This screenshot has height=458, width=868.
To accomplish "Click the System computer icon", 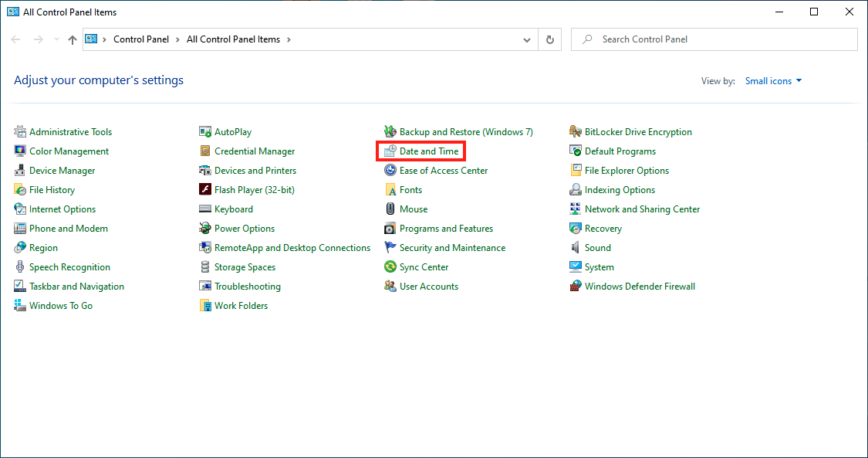I will [x=576, y=267].
